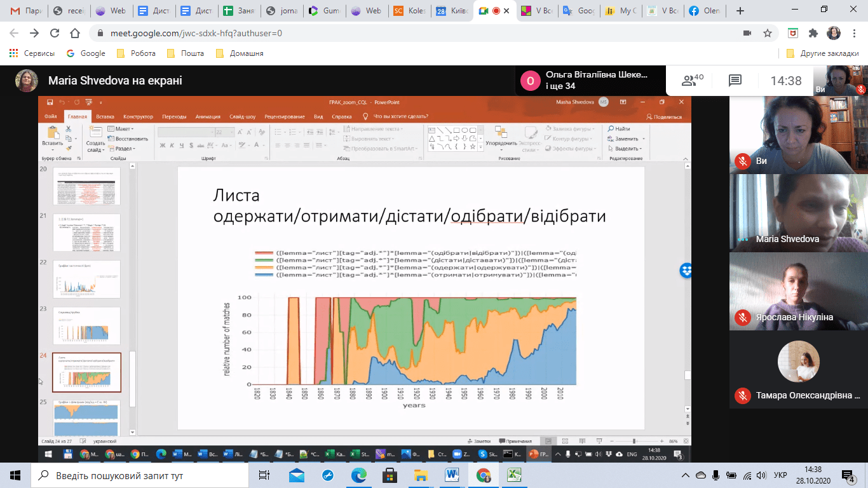Open the Meet chat panel icon
Image resolution: width=868 pixels, height=488 pixels.
(x=735, y=81)
